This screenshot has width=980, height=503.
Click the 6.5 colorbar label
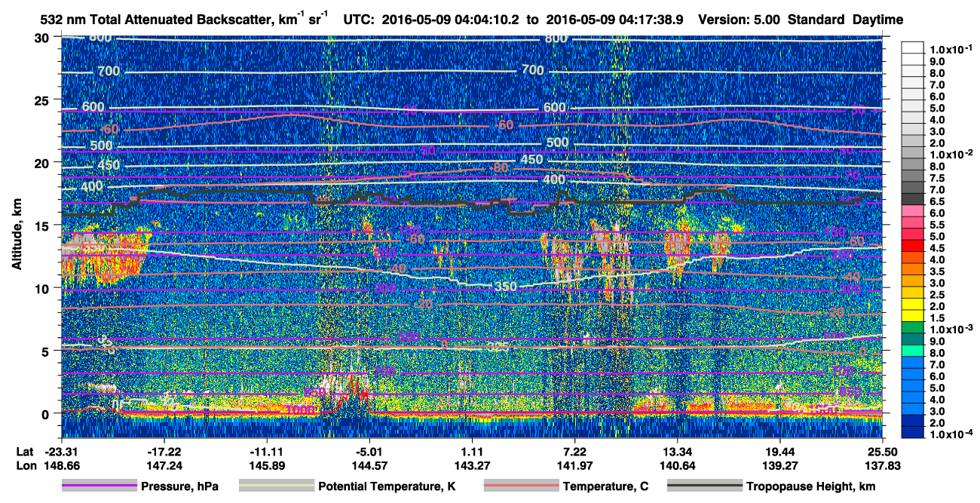(x=936, y=201)
